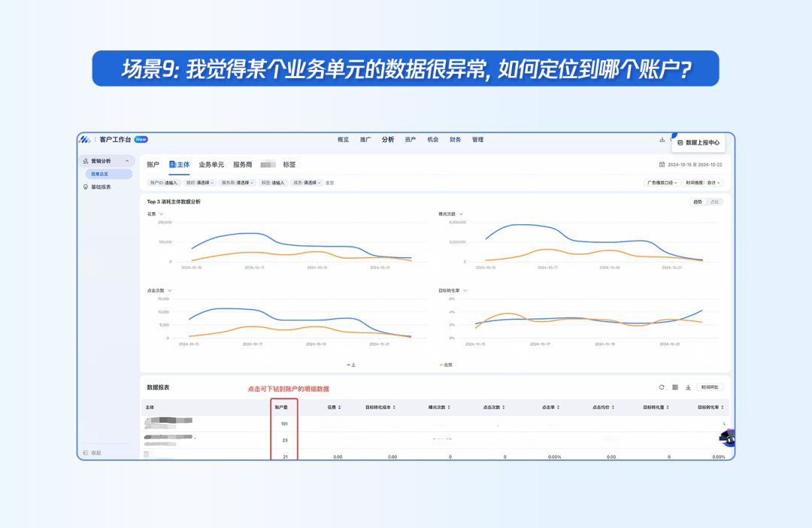The height and width of the screenshot is (528, 812).
Task: Sort the table by 点击均价
Action: pos(614,407)
